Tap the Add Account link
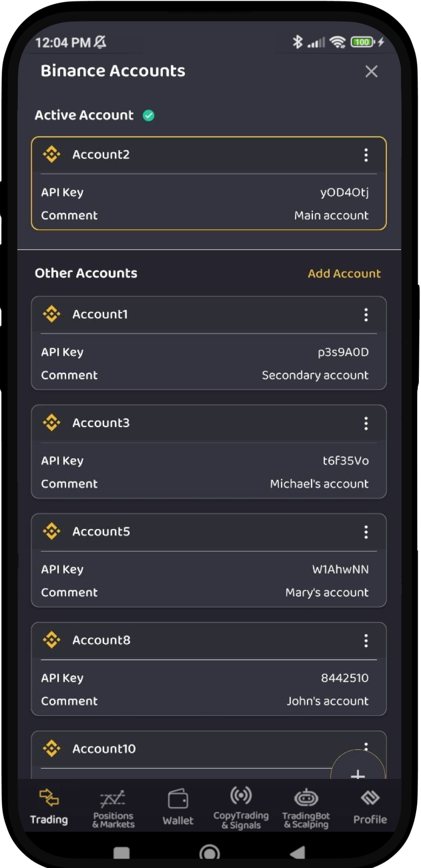421x868 pixels. tap(344, 274)
